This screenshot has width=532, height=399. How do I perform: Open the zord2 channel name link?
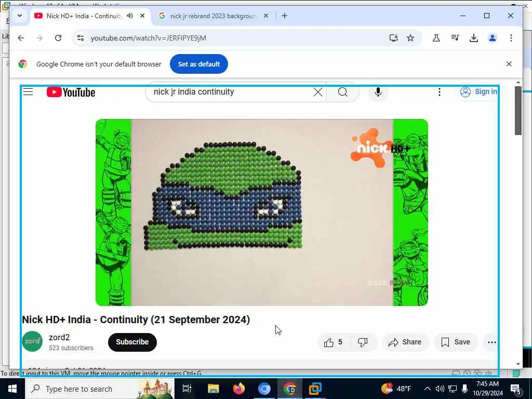[x=59, y=337]
